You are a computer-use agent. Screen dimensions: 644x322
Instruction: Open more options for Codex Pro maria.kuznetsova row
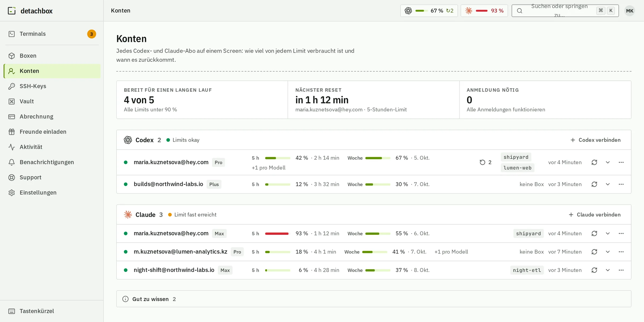pyautogui.click(x=621, y=162)
